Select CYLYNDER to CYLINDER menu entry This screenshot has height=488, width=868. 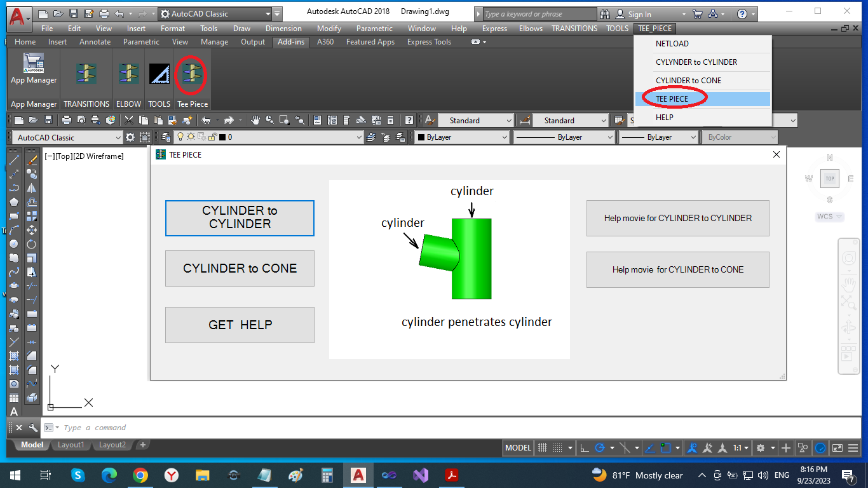(696, 62)
